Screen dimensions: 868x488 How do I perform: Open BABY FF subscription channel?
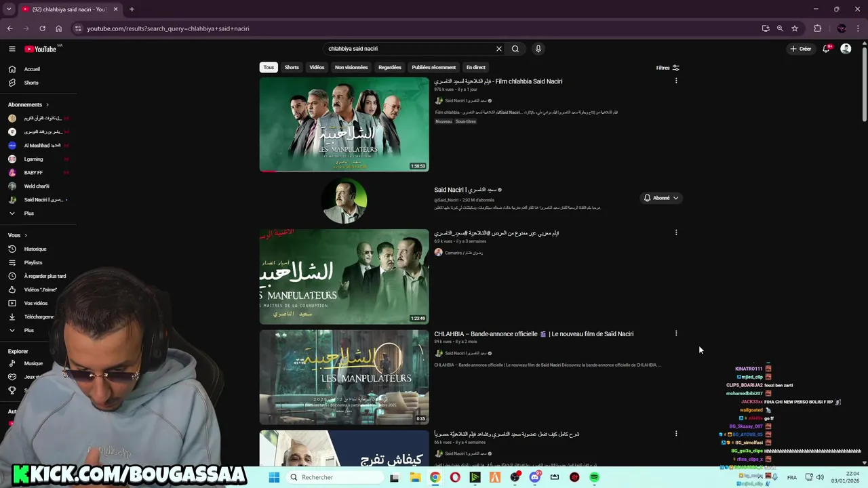(x=33, y=173)
